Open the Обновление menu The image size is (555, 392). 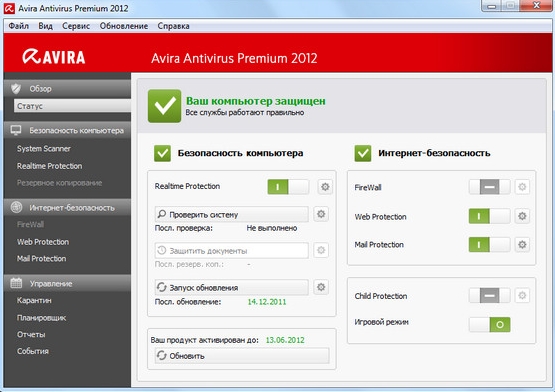click(124, 26)
